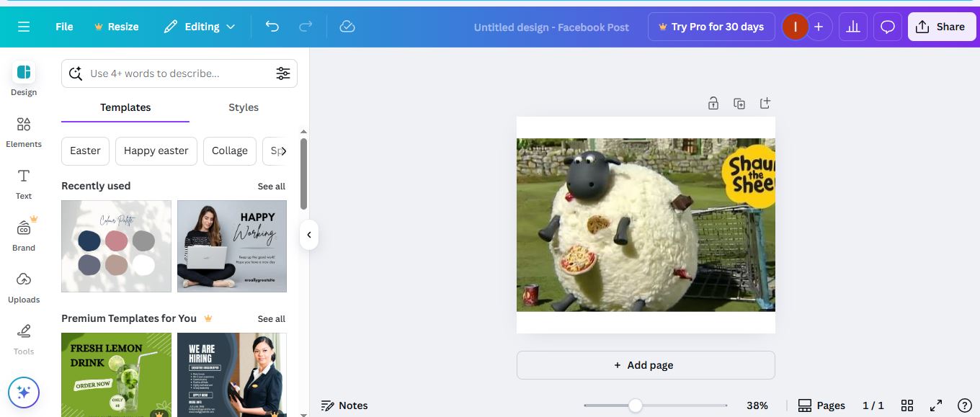Viewport: 980px width, 417px height.
Task: Enter fullscreen present mode
Action: coord(936,405)
